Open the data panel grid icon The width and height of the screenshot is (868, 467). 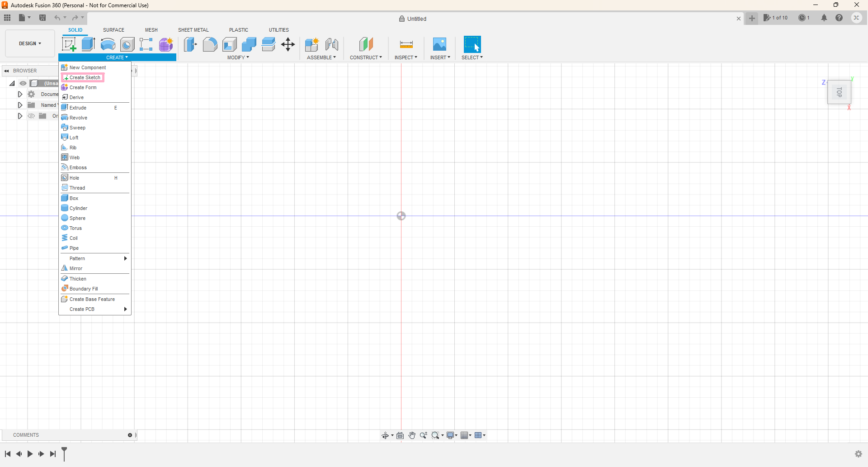coord(7,18)
